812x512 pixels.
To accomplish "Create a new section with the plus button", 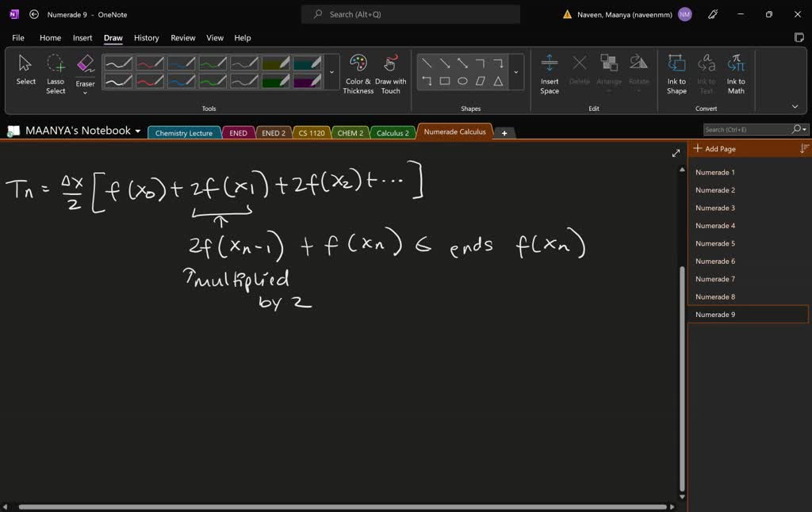I will (x=504, y=132).
